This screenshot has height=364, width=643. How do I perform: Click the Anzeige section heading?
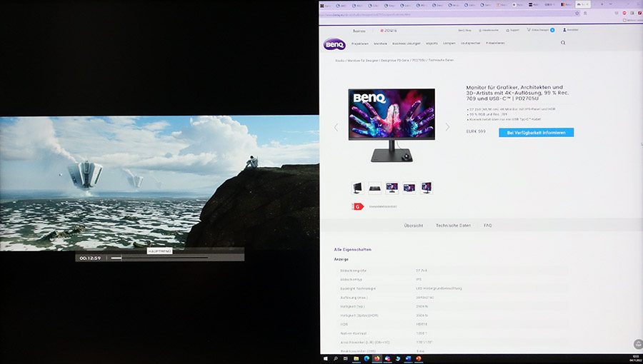[x=342, y=259]
